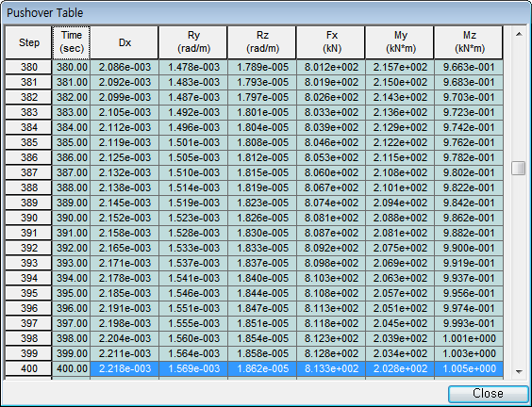Click the Dx cell 2.218e-003
Screen dimensions: 532x407
click(125, 368)
